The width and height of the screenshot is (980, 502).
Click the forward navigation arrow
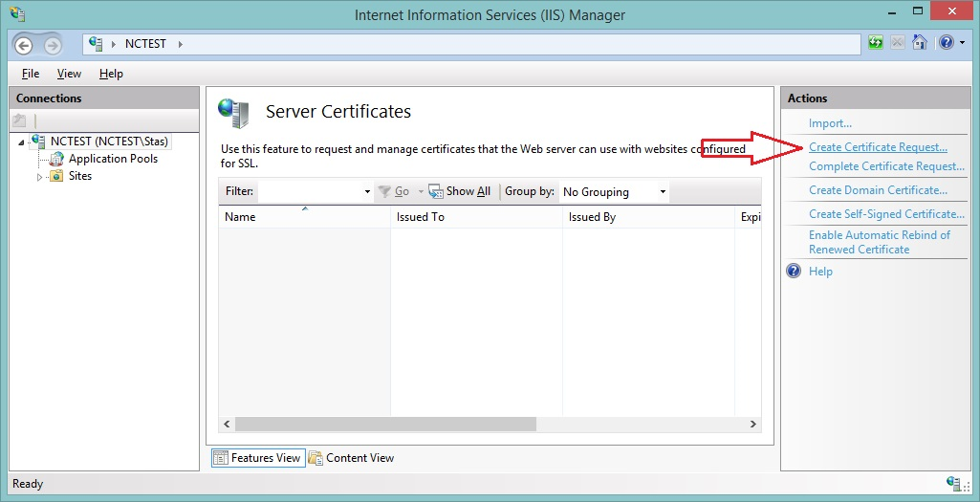point(53,45)
